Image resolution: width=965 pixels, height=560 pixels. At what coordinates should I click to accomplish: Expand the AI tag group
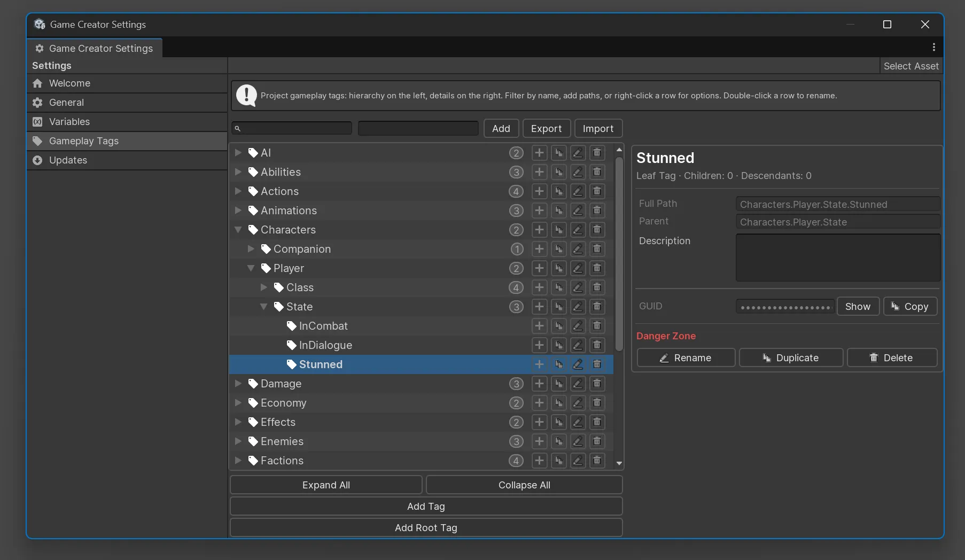(x=238, y=153)
